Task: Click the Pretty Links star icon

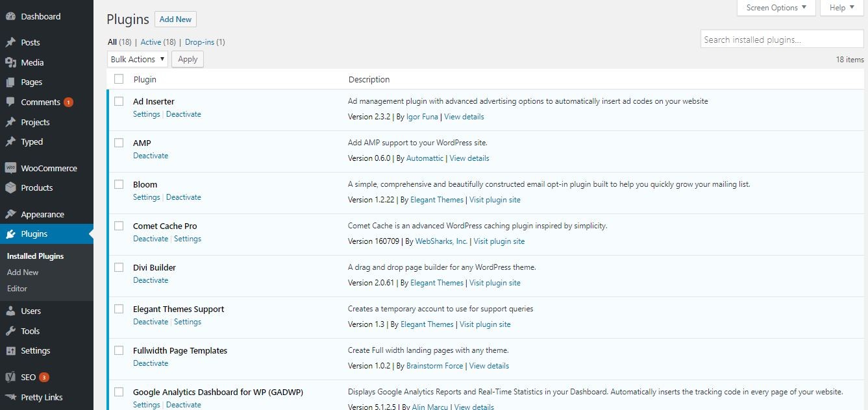Action: click(x=10, y=397)
